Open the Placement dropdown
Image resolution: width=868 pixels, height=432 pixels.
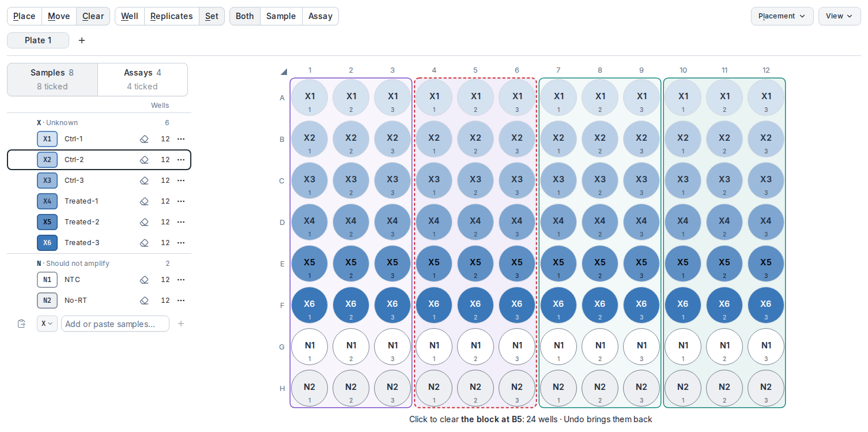point(782,16)
